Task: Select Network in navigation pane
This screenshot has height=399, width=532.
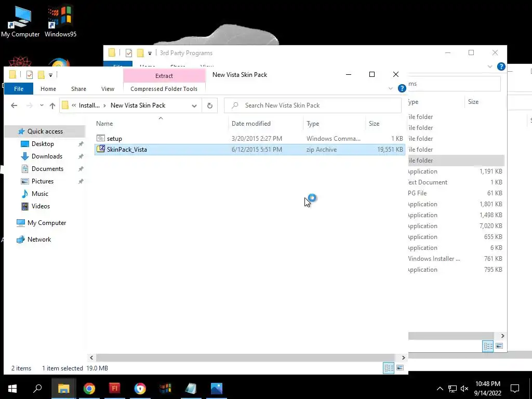Action: 39,240
